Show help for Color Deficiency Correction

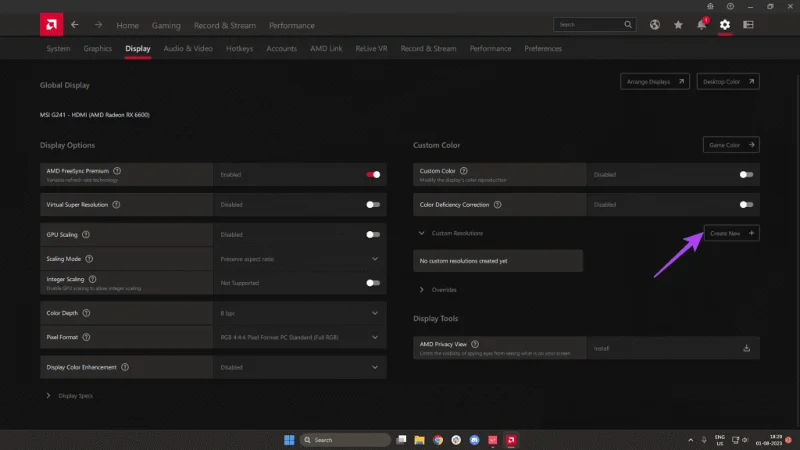(497, 205)
